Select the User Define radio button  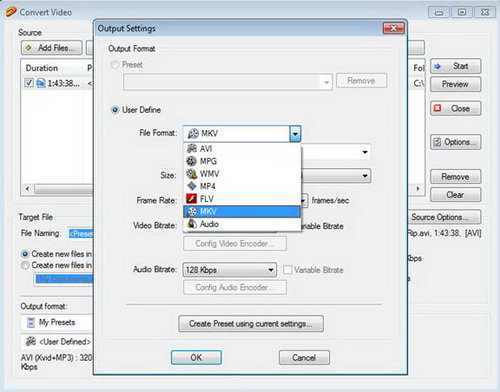(115, 110)
